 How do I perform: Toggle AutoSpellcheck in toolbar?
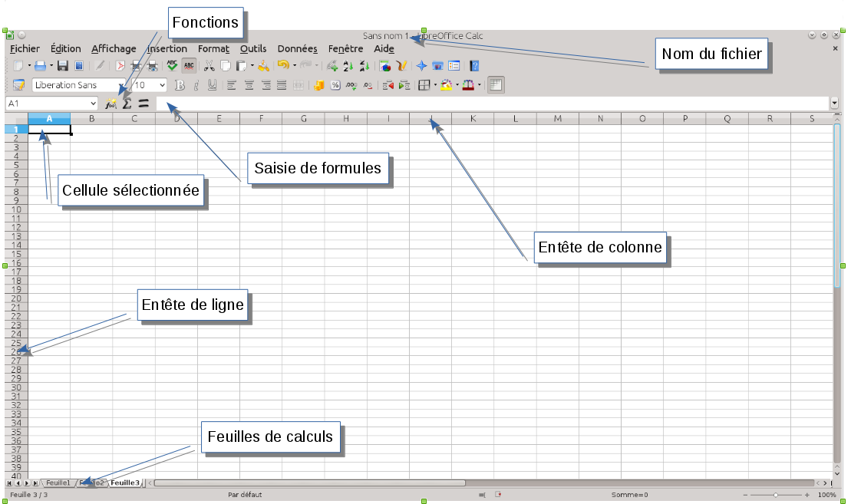click(189, 67)
